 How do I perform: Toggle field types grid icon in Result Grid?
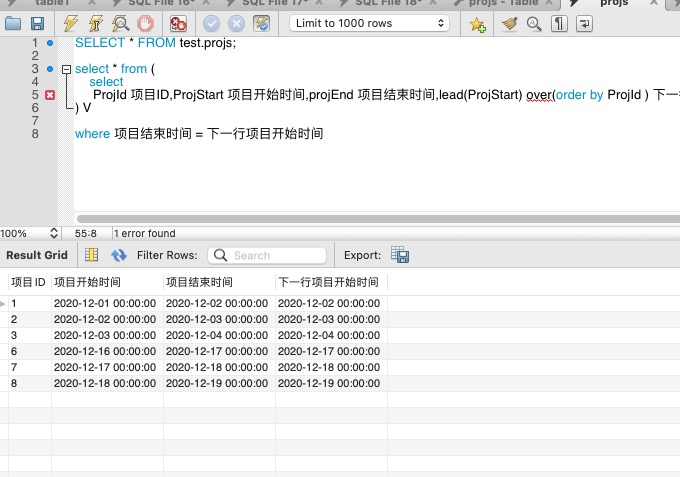(x=92, y=255)
